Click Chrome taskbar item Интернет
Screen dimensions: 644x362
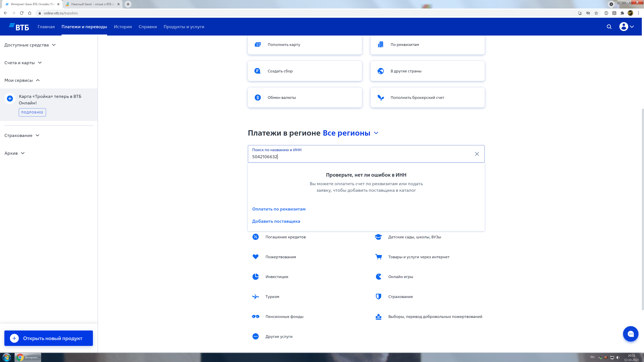point(28,357)
